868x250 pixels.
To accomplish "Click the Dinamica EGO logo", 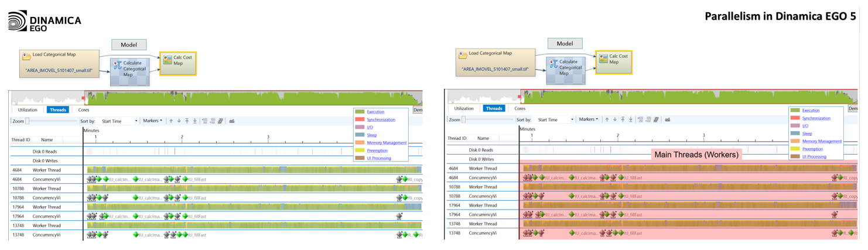I will tap(44, 23).
